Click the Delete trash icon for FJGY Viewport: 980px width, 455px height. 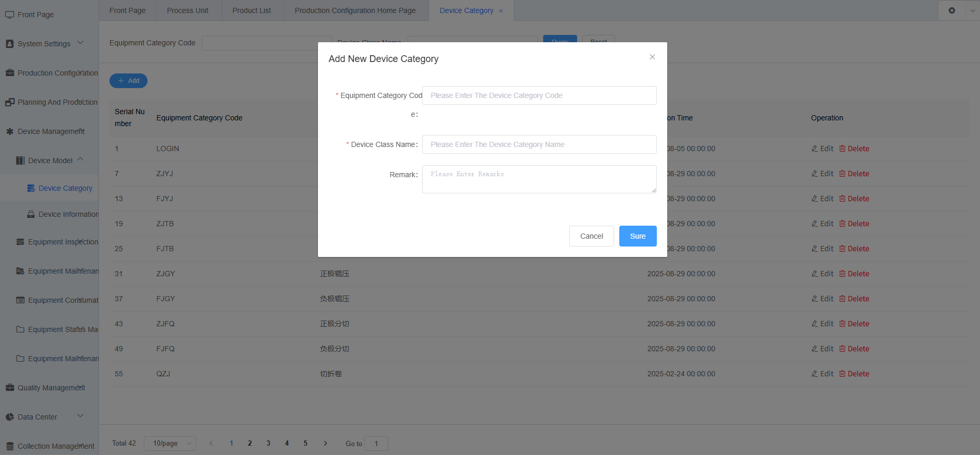click(x=842, y=299)
